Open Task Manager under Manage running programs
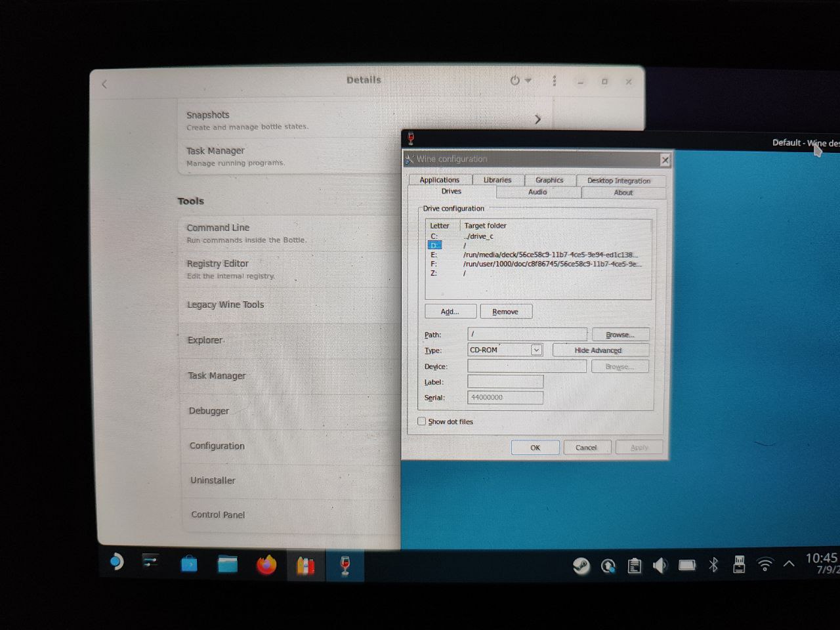Viewport: 840px width, 630px height. (x=289, y=156)
